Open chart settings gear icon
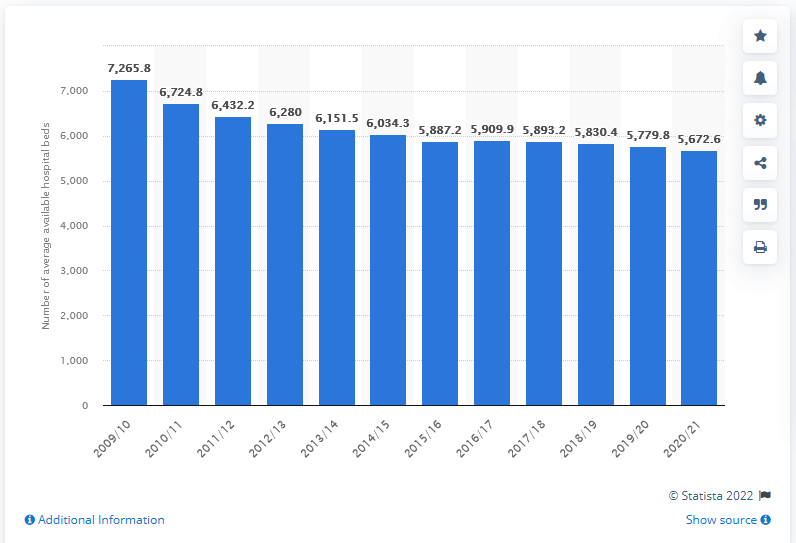The image size is (796, 543). point(760,120)
